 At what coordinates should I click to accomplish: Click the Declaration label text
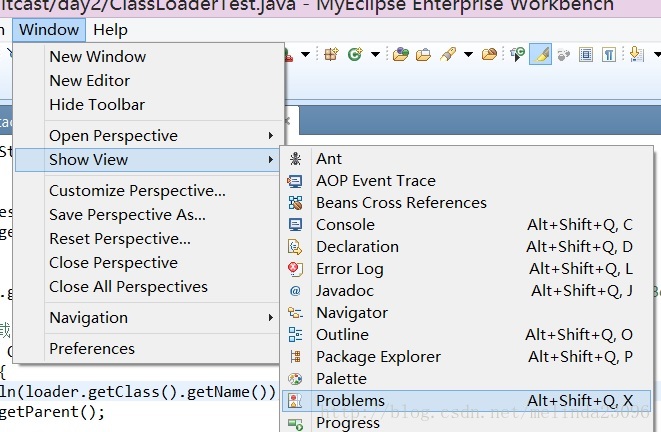(357, 247)
